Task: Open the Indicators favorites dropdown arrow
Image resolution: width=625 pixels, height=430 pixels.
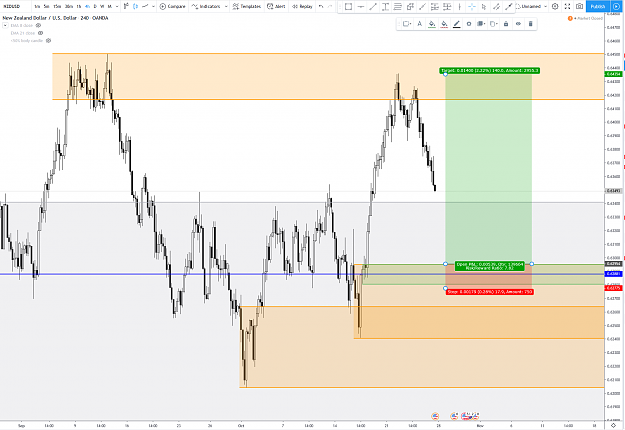Action: [226, 6]
